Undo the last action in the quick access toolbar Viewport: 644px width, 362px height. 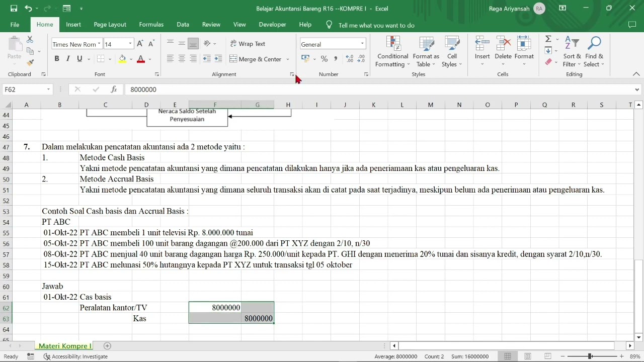(28, 9)
